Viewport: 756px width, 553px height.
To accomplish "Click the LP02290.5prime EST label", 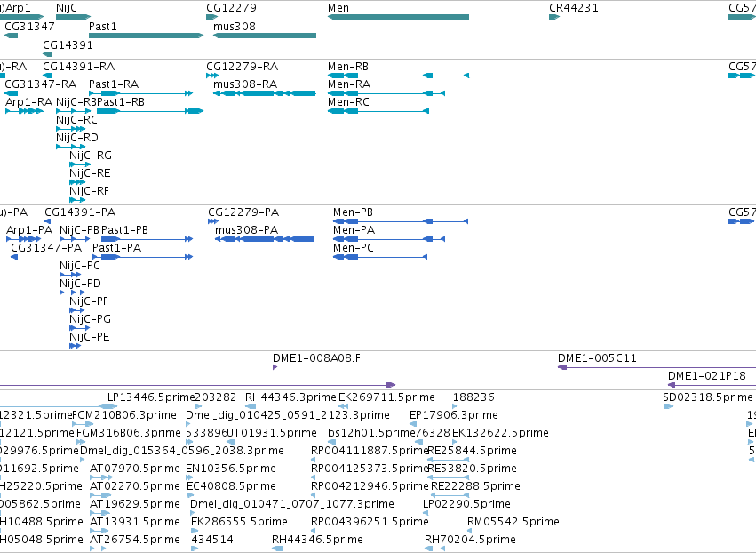I will (466, 504).
